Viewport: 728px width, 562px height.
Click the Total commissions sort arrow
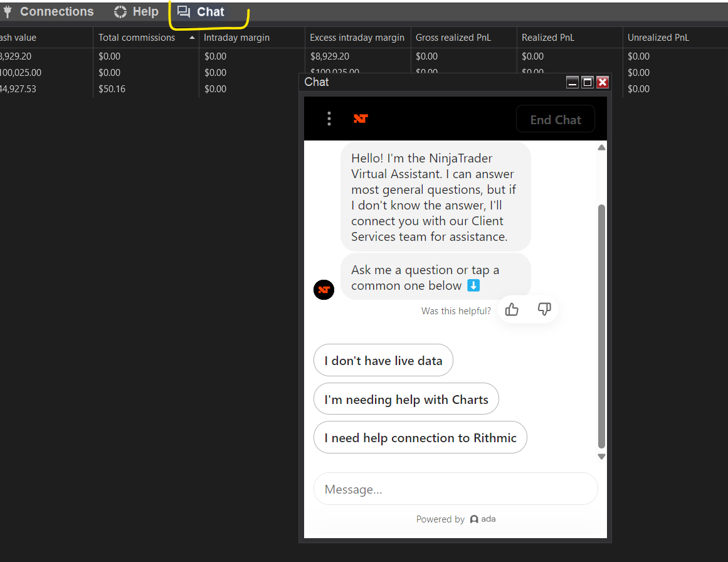click(192, 38)
